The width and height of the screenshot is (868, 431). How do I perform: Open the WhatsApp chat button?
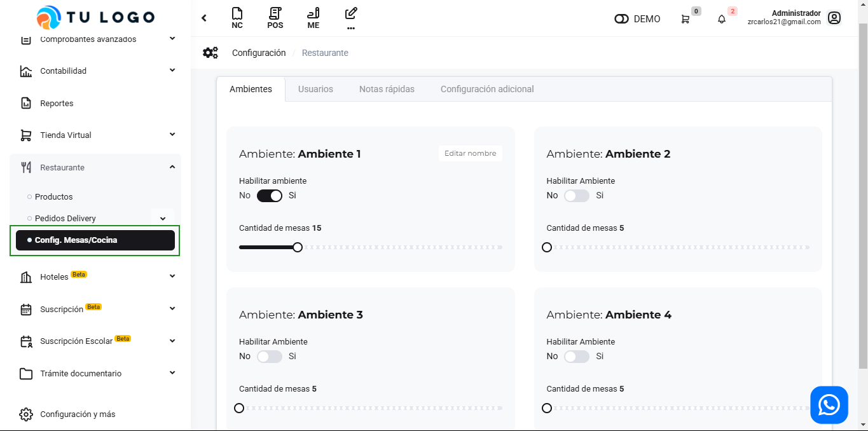tap(829, 405)
